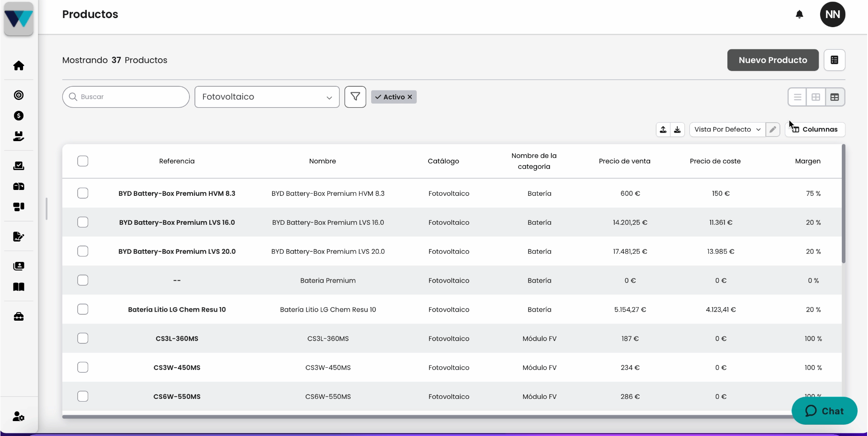Click the 13.985 € cost price
The width and height of the screenshot is (868, 436).
pyautogui.click(x=721, y=251)
